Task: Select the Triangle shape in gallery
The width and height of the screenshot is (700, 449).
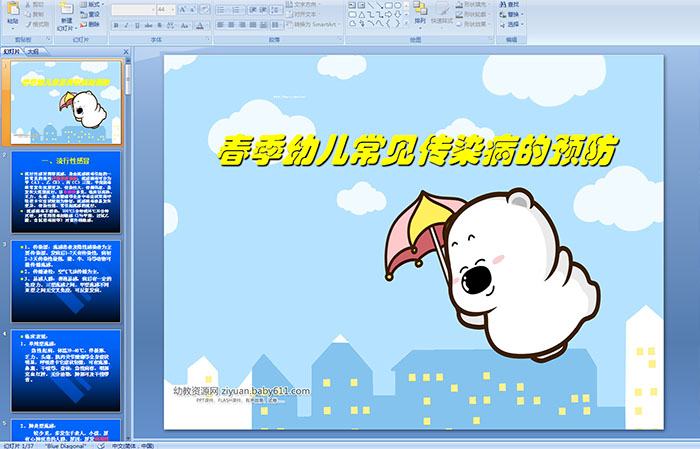Action: click(x=362, y=14)
